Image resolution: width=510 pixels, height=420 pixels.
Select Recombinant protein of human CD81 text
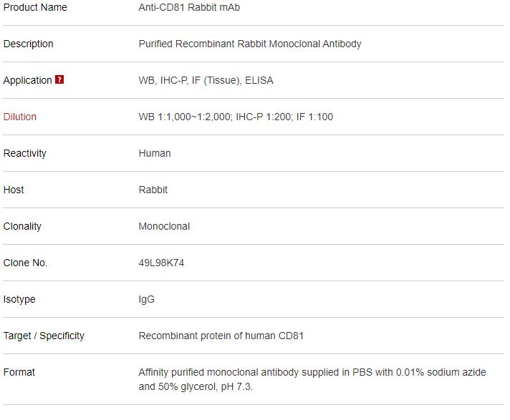pos(221,336)
